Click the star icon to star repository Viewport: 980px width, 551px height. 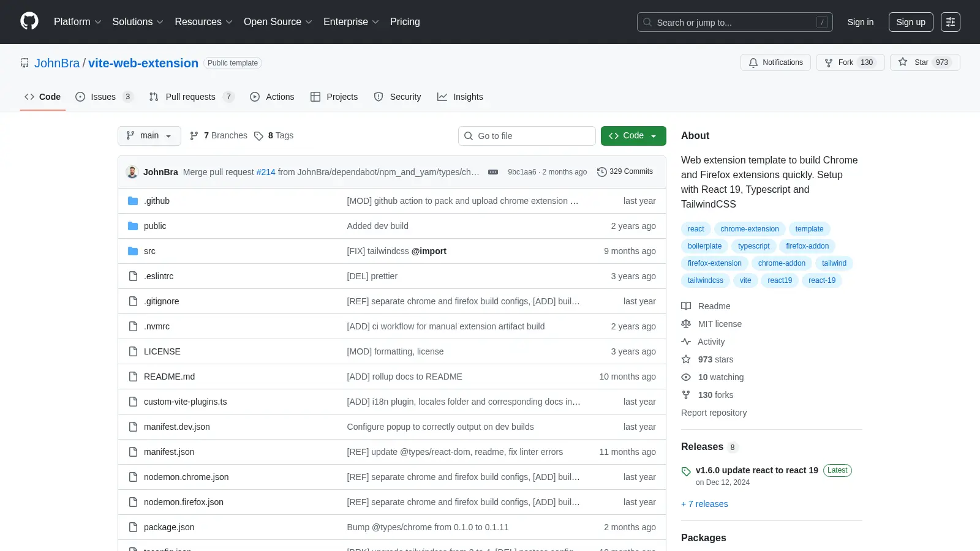[903, 62]
